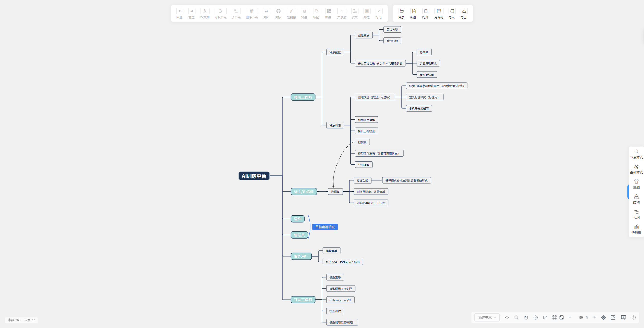Click the 回退 undo icon

(x=180, y=11)
